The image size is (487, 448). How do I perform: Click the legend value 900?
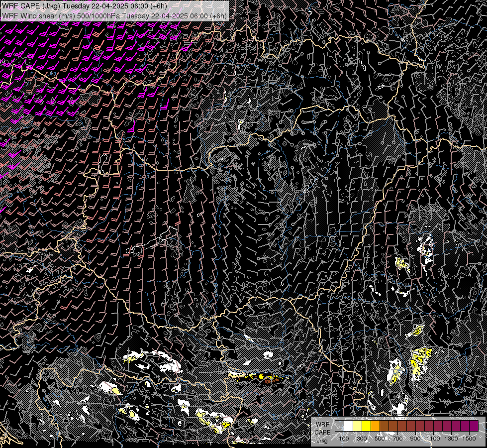415,439
